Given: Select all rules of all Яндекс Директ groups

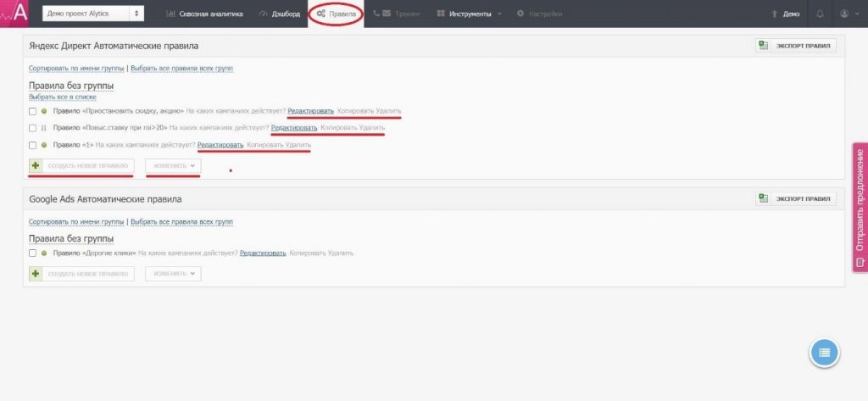Looking at the screenshot, I should pos(181,68).
